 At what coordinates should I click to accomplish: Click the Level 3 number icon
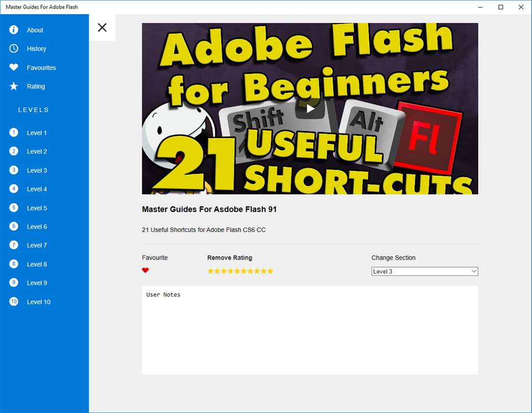pyautogui.click(x=14, y=170)
